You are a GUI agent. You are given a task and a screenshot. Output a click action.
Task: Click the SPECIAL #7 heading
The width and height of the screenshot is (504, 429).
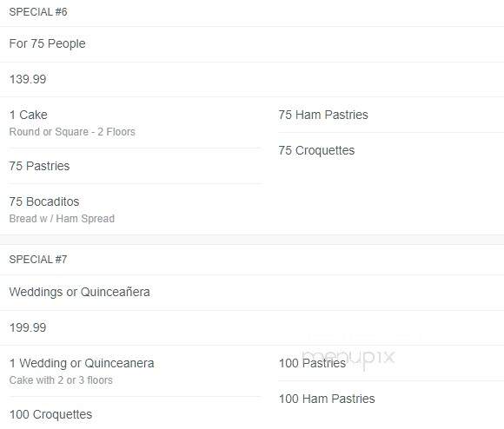(38, 260)
